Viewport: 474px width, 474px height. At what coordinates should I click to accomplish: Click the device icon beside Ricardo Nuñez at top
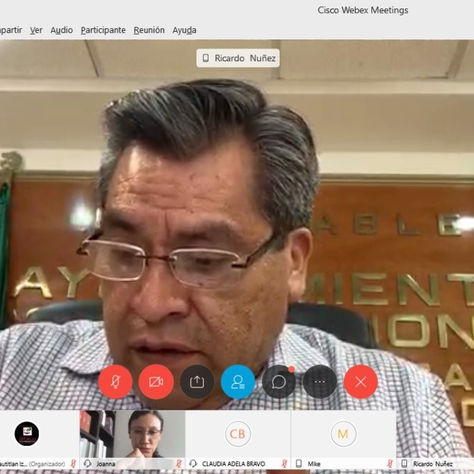[x=206, y=58]
